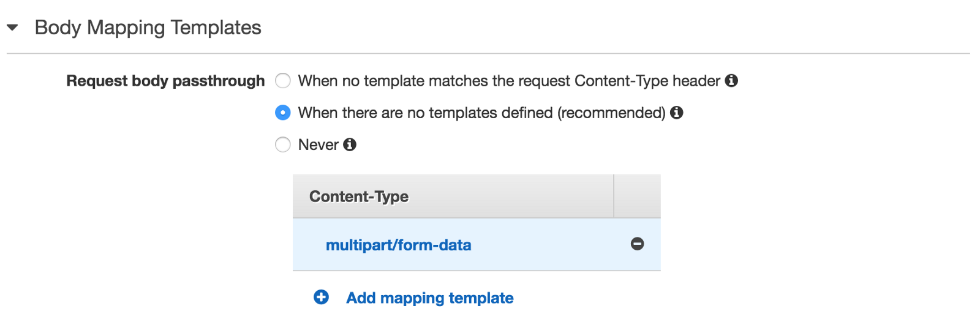Select the radio button for no template match
The width and height of the screenshot is (980, 322).
coord(282,81)
